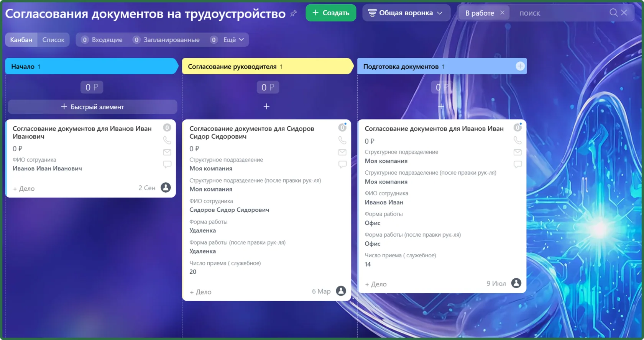The width and height of the screenshot is (644, 340).
Task: Click activity counter badge on Иванов Иван Иванович card
Action: tap(167, 127)
